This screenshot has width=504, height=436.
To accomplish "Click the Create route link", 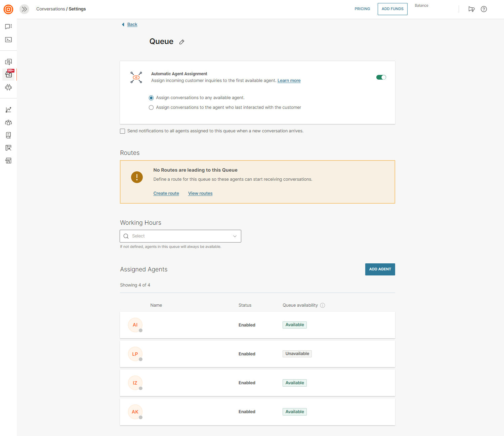I will pyautogui.click(x=166, y=193).
